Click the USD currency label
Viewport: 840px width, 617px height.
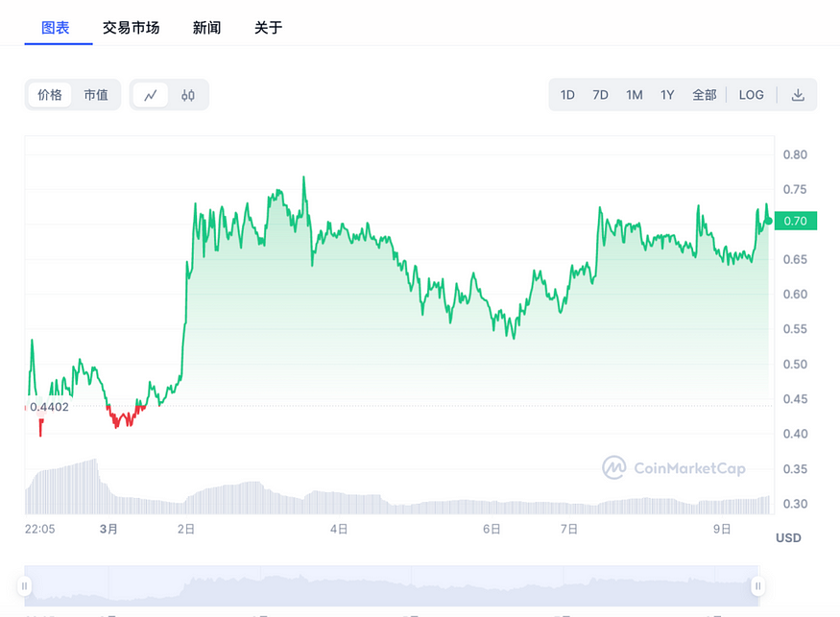click(788, 537)
